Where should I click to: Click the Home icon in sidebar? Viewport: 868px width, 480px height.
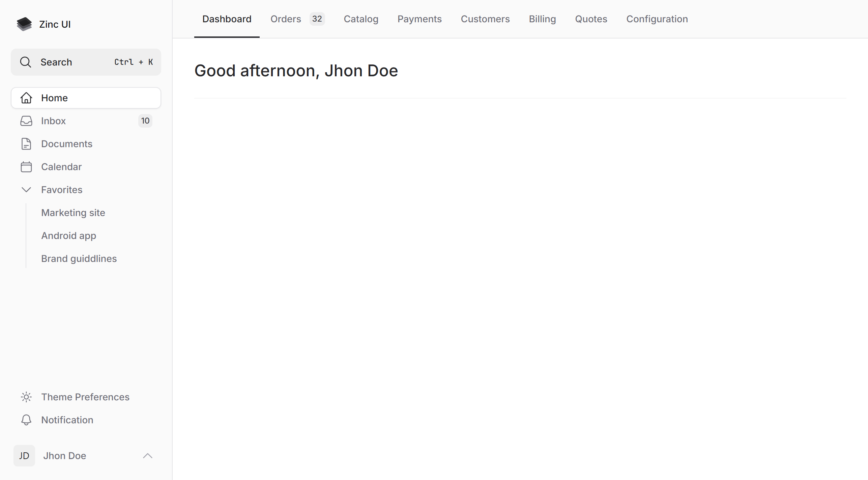(x=26, y=98)
